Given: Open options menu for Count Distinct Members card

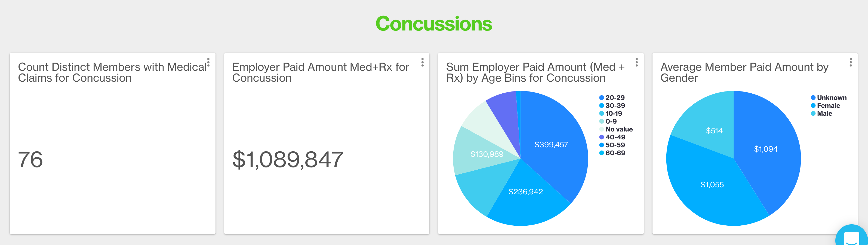Looking at the screenshot, I should (208, 62).
